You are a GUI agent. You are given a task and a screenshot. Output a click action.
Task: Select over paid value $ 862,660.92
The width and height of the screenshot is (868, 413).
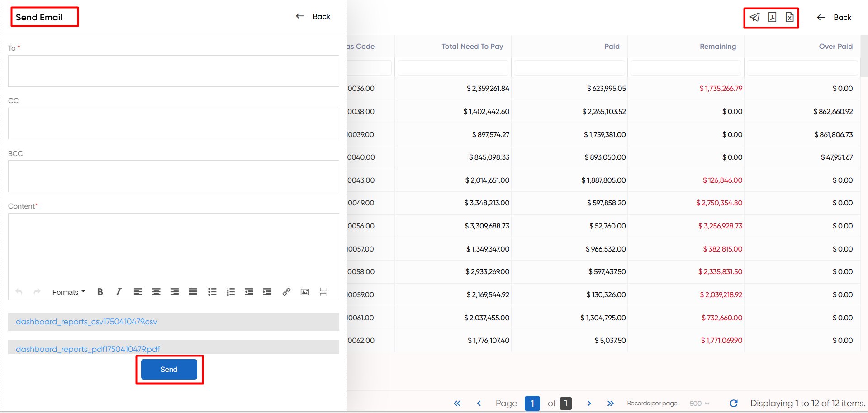tap(833, 111)
